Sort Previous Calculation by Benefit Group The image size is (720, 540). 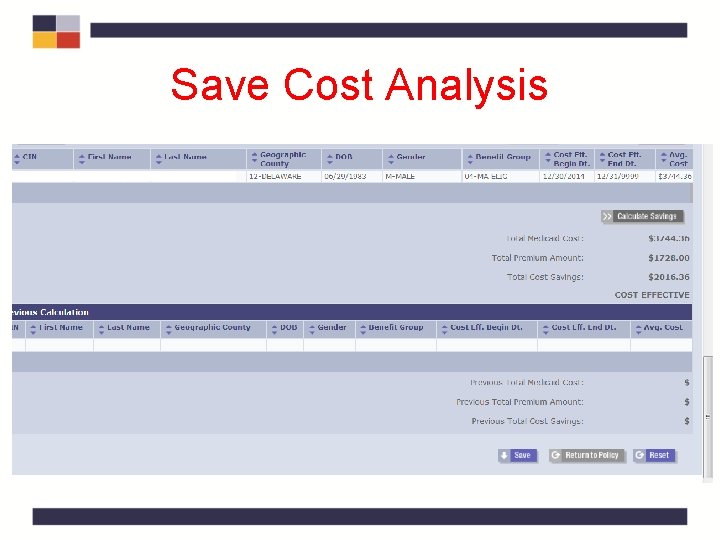(363, 329)
